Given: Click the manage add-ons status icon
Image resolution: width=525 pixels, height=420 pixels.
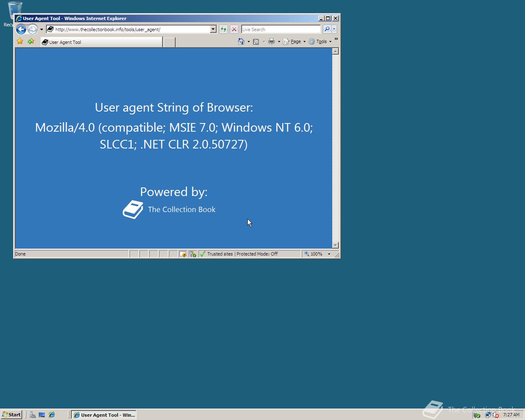Looking at the screenshot, I should (193, 254).
